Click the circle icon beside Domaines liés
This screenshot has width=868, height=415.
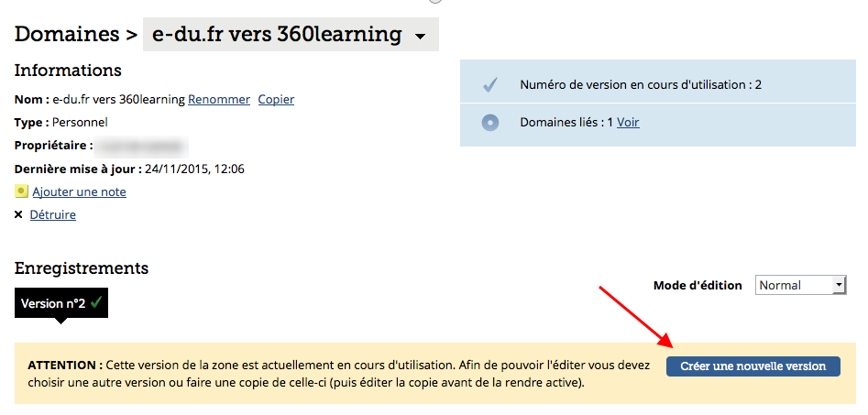click(x=490, y=123)
